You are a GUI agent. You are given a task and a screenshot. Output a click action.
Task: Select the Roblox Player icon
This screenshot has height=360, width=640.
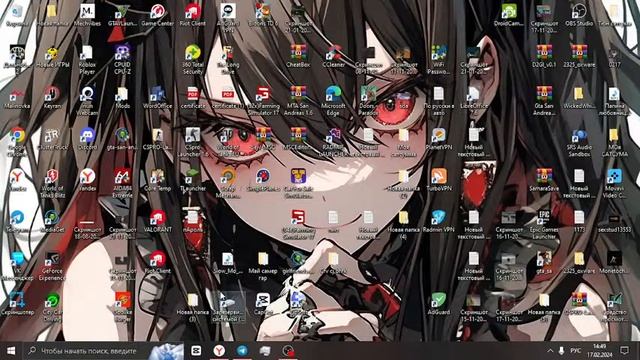pyautogui.click(x=87, y=60)
